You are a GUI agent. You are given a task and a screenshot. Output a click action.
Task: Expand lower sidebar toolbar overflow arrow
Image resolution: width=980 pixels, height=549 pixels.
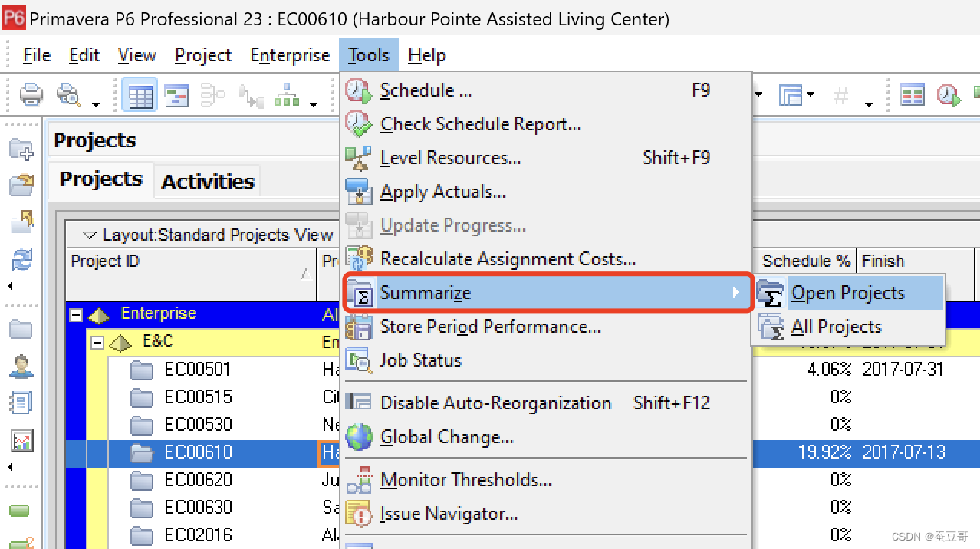coord(11,467)
